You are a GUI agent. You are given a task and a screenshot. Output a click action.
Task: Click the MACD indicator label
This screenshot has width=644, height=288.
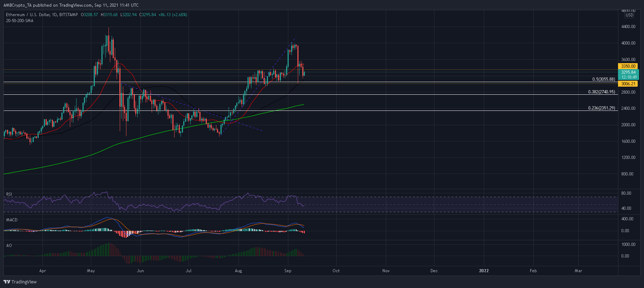pyautogui.click(x=12, y=220)
